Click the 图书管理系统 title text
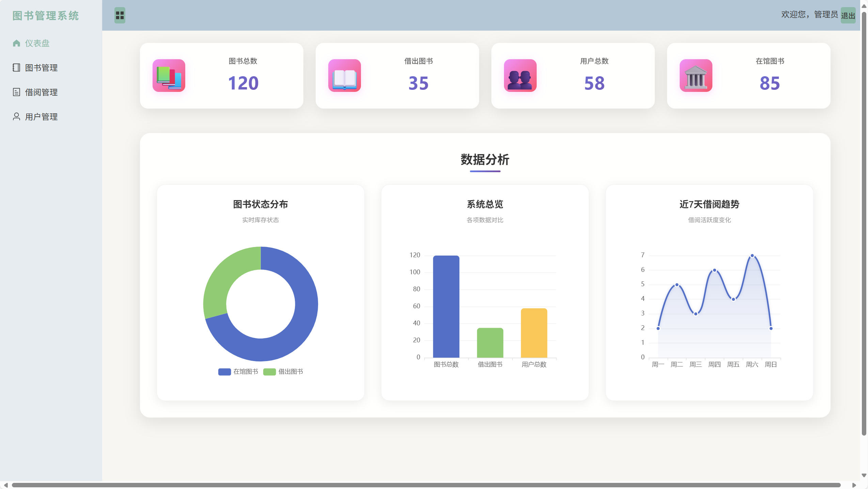The image size is (868, 489). (x=46, y=16)
